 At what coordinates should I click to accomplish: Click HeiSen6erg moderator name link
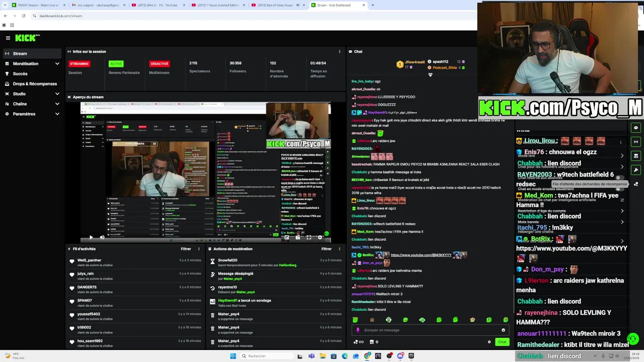point(288,265)
